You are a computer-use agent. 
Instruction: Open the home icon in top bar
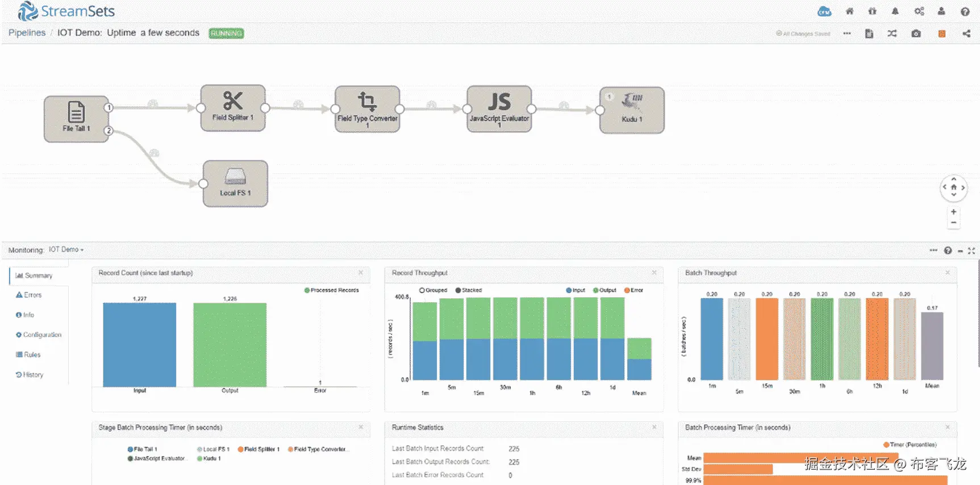tap(849, 11)
